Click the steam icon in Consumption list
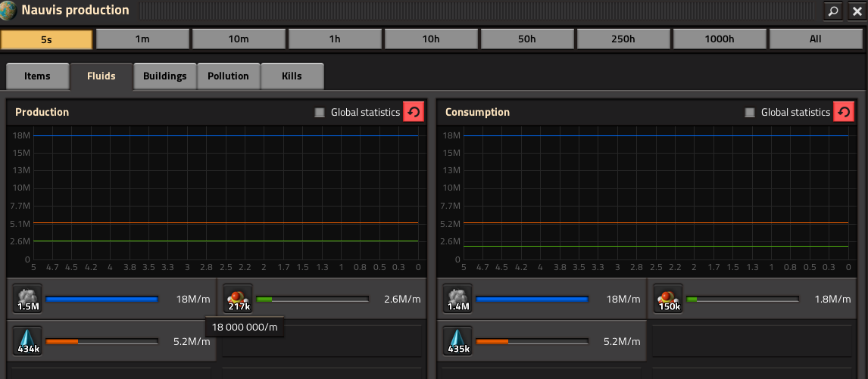 (x=457, y=299)
